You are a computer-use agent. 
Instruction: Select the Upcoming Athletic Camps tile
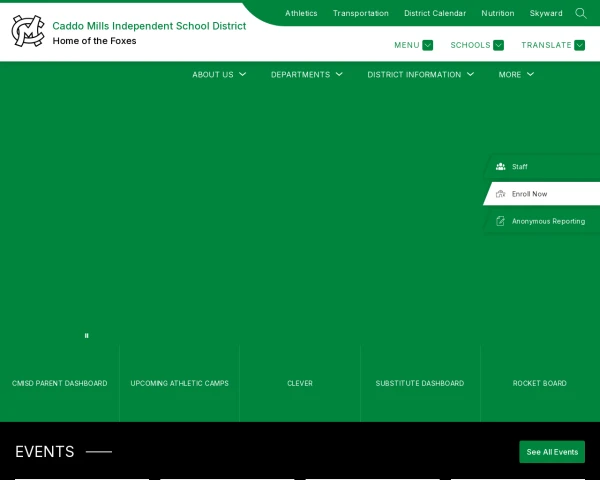180,383
